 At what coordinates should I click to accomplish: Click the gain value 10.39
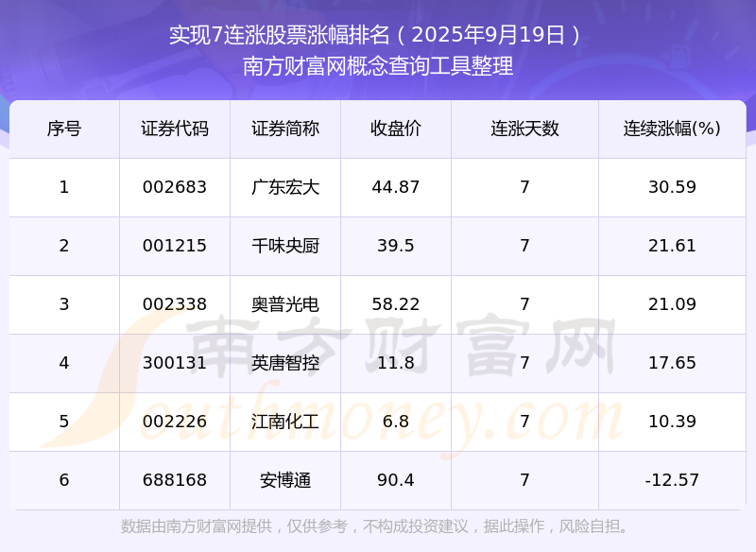[x=672, y=422]
